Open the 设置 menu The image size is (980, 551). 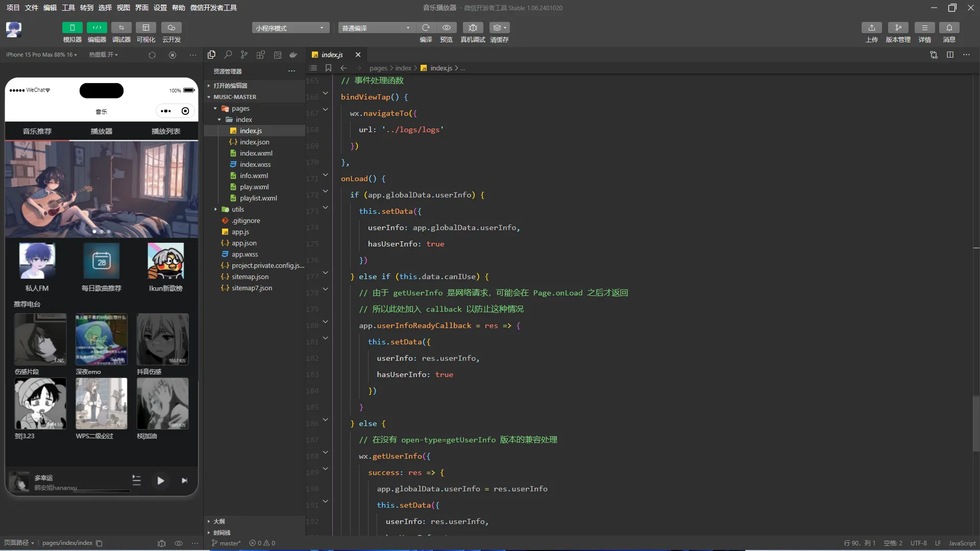click(160, 8)
